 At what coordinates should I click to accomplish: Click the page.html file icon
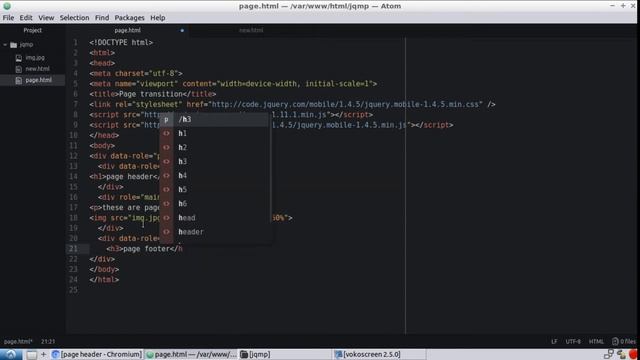coord(19,80)
